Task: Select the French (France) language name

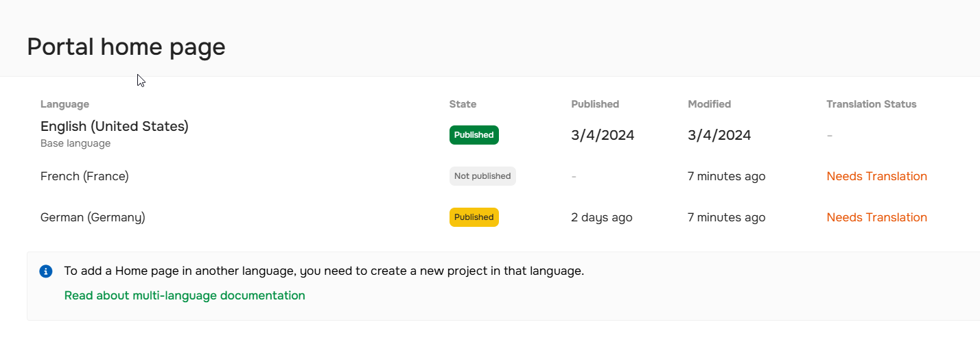Action: tap(84, 176)
